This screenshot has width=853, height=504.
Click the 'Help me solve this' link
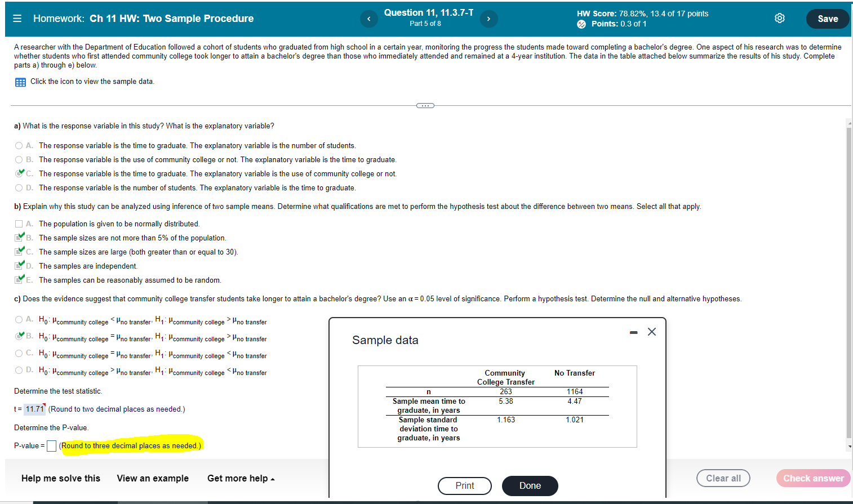click(x=60, y=478)
